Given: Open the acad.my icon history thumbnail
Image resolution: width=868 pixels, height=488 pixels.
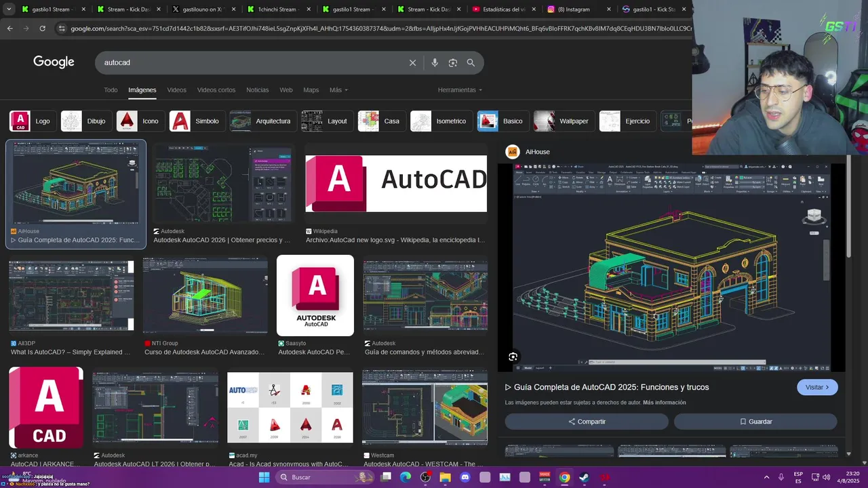Looking at the screenshot, I should 290,407.
